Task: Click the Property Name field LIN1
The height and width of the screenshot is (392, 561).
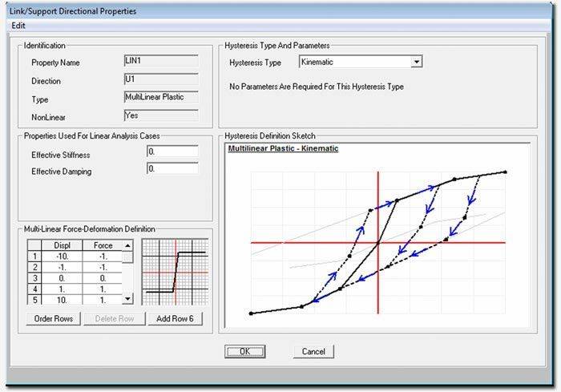Action: [x=161, y=61]
